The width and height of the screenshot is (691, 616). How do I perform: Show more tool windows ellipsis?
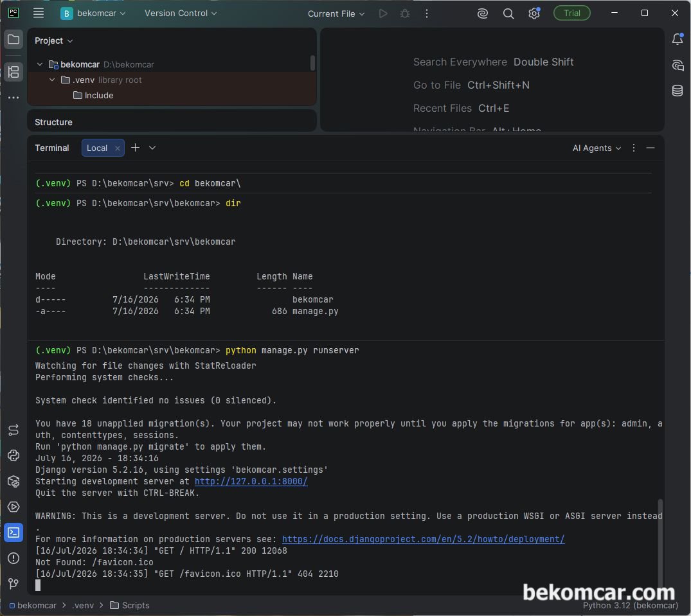tap(13, 98)
